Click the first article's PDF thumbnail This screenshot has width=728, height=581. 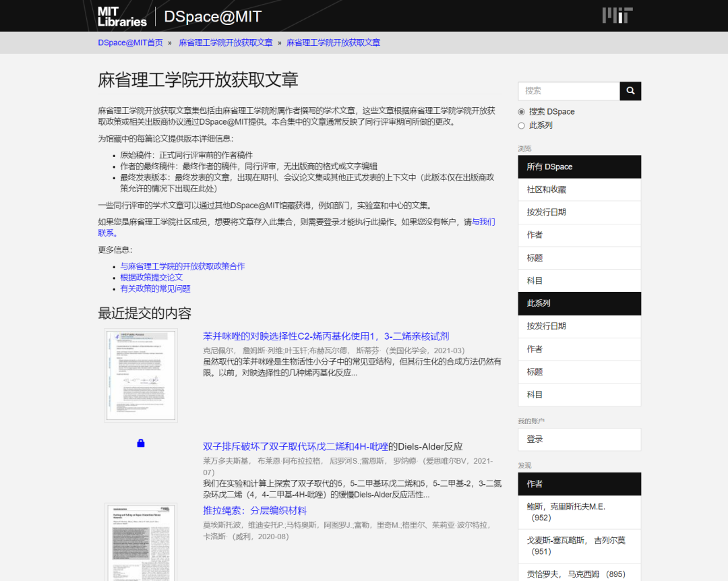[140, 374]
